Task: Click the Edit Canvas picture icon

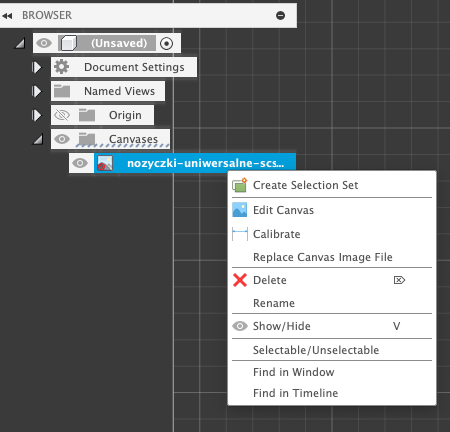Action: [240, 210]
